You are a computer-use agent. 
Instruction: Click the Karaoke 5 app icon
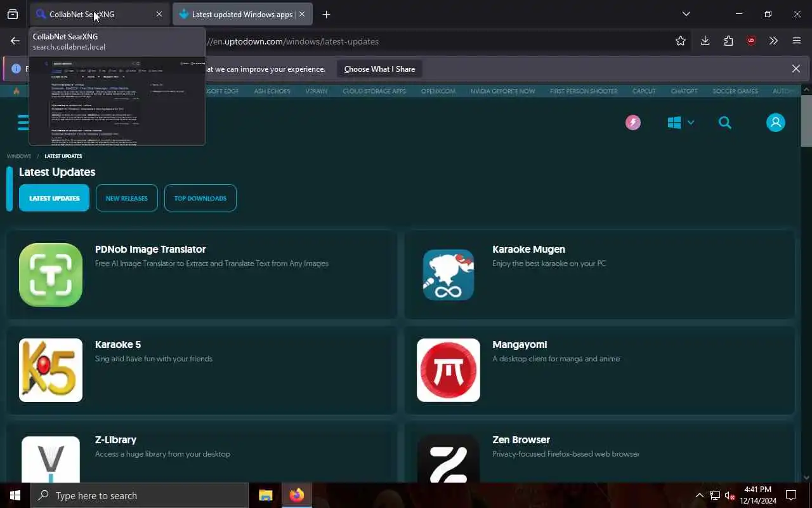(x=51, y=370)
